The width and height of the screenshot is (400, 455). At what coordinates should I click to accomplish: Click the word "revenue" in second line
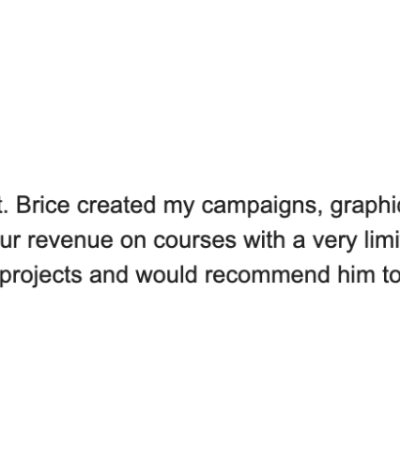[x=70, y=241]
